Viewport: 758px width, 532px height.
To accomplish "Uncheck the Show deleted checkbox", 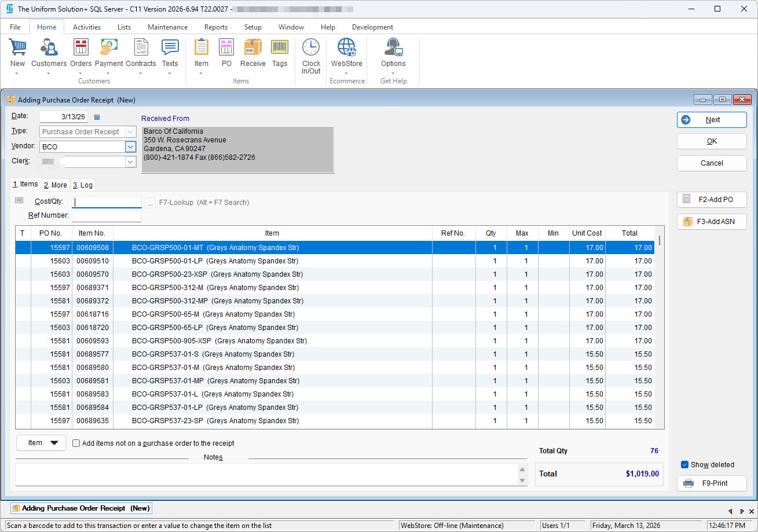I will 684,465.
